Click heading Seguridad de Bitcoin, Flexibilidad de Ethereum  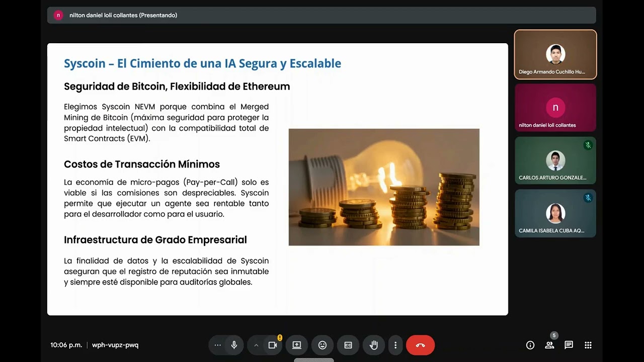click(x=177, y=86)
